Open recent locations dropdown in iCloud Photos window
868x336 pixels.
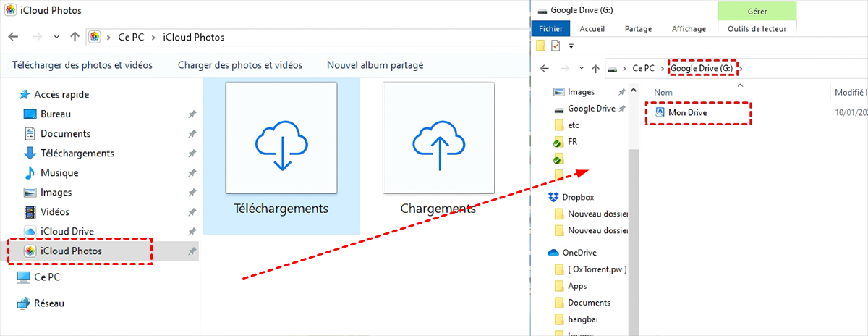pos(56,37)
